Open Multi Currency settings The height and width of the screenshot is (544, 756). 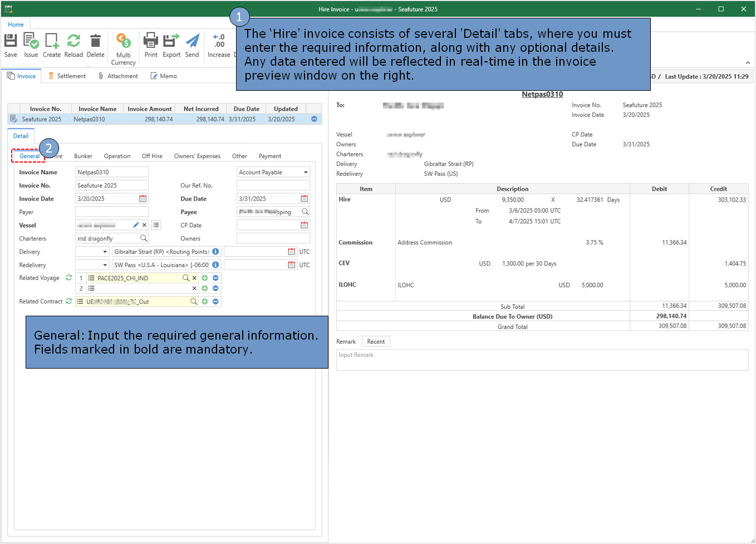click(123, 41)
